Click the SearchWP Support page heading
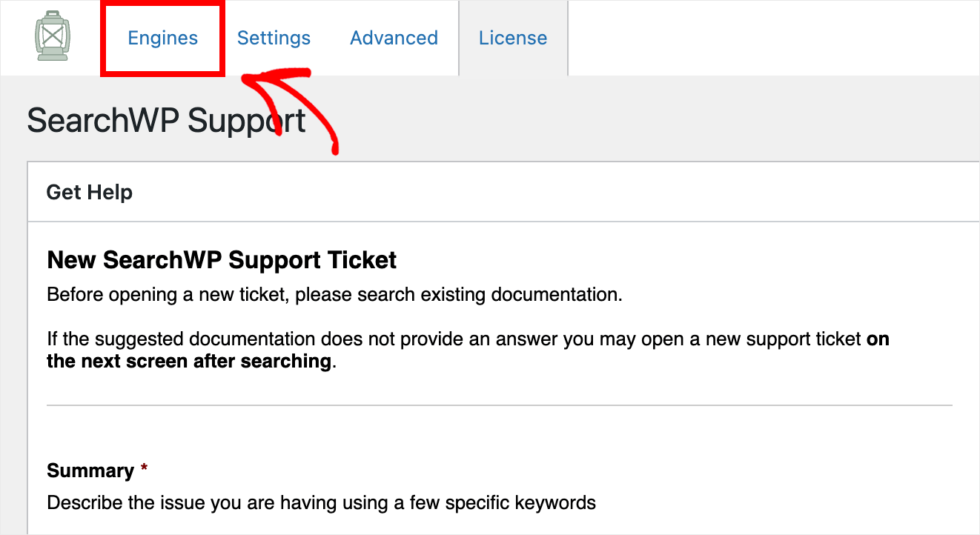Viewport: 980px width, 535px height. click(x=167, y=121)
